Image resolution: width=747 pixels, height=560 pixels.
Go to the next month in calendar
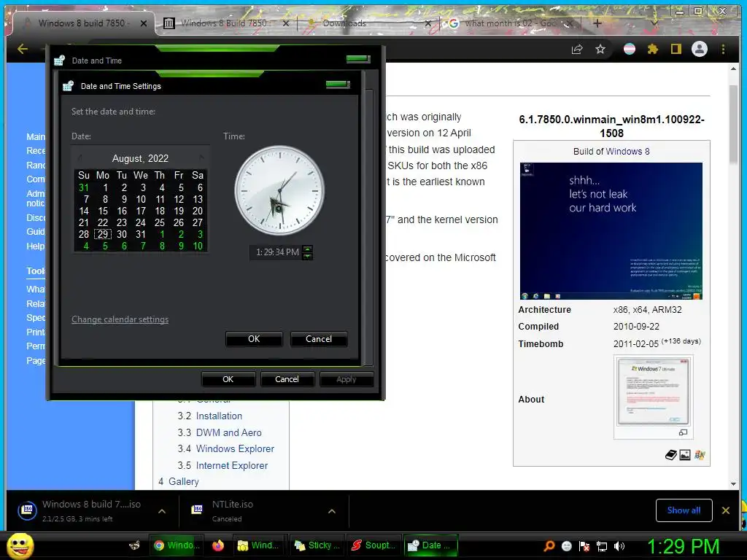pyautogui.click(x=201, y=157)
